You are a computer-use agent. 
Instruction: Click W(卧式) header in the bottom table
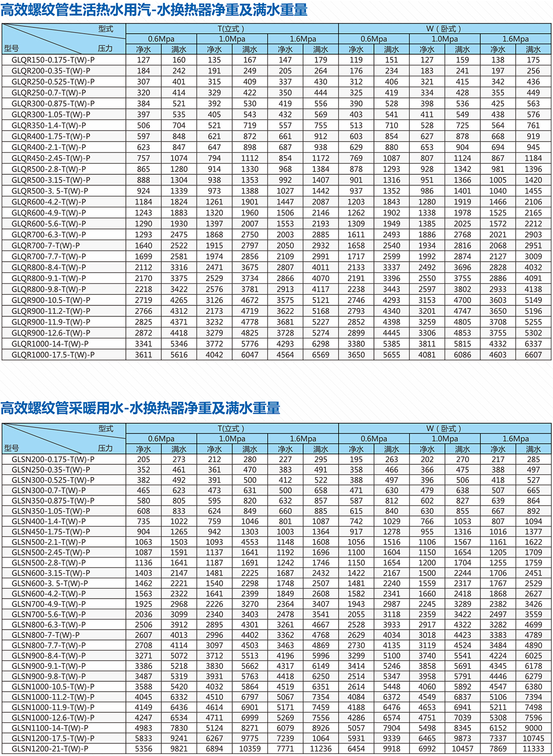(444, 429)
